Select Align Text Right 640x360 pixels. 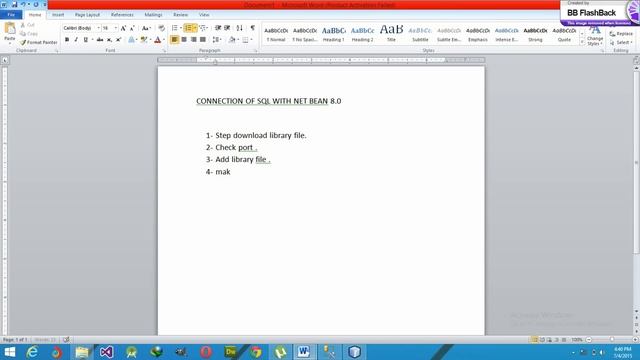pos(193,40)
